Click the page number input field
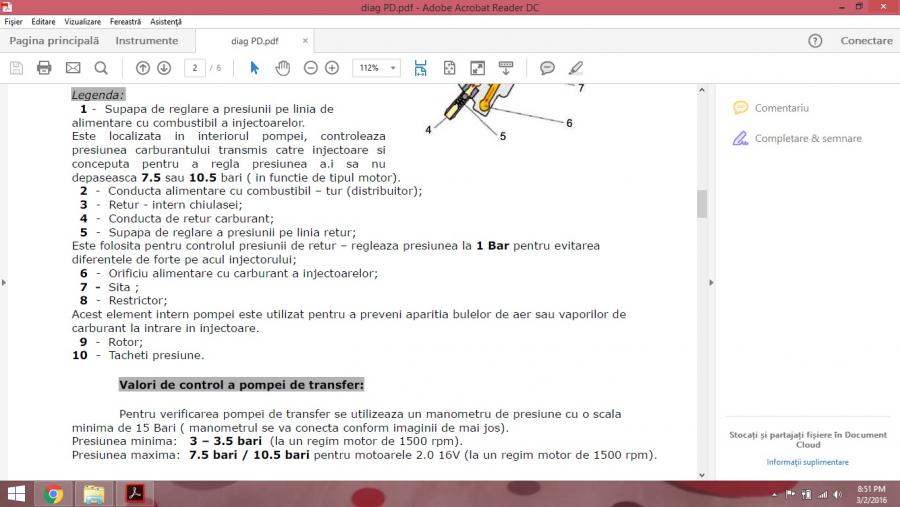 [x=194, y=68]
